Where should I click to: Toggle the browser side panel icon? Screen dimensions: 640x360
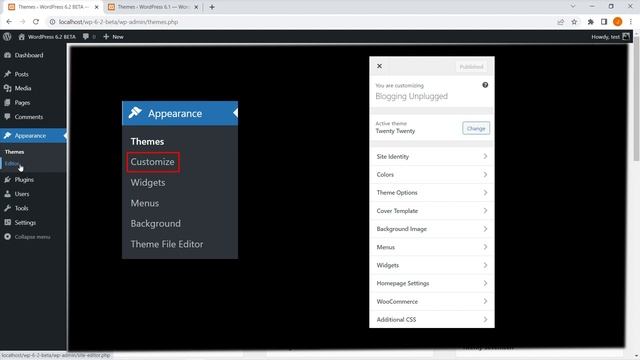click(604, 22)
